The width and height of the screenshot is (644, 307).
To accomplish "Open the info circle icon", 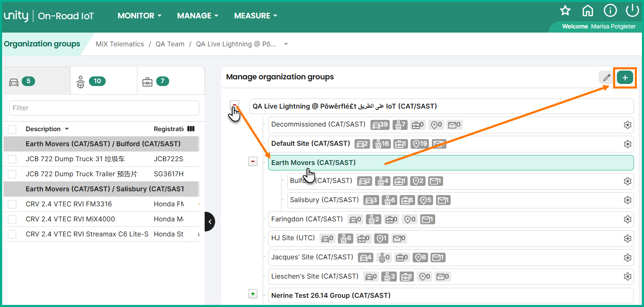I will (x=610, y=10).
